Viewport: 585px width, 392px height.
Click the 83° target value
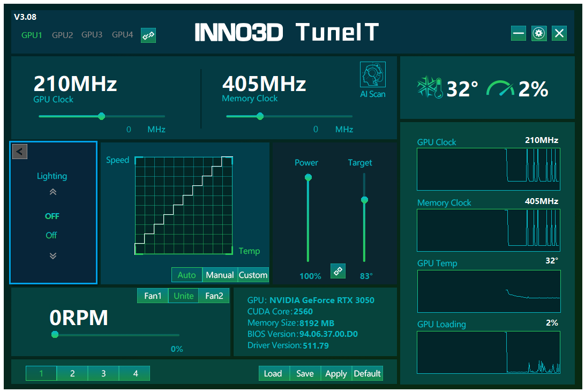pyautogui.click(x=366, y=276)
